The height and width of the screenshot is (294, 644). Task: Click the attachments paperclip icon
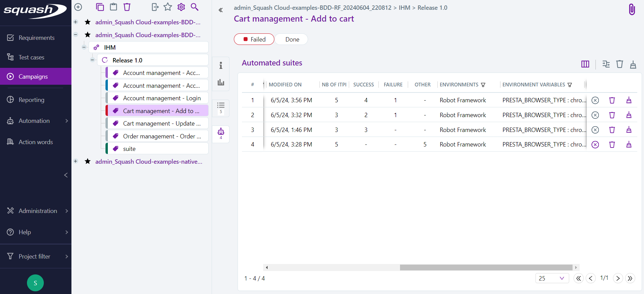[x=632, y=9]
